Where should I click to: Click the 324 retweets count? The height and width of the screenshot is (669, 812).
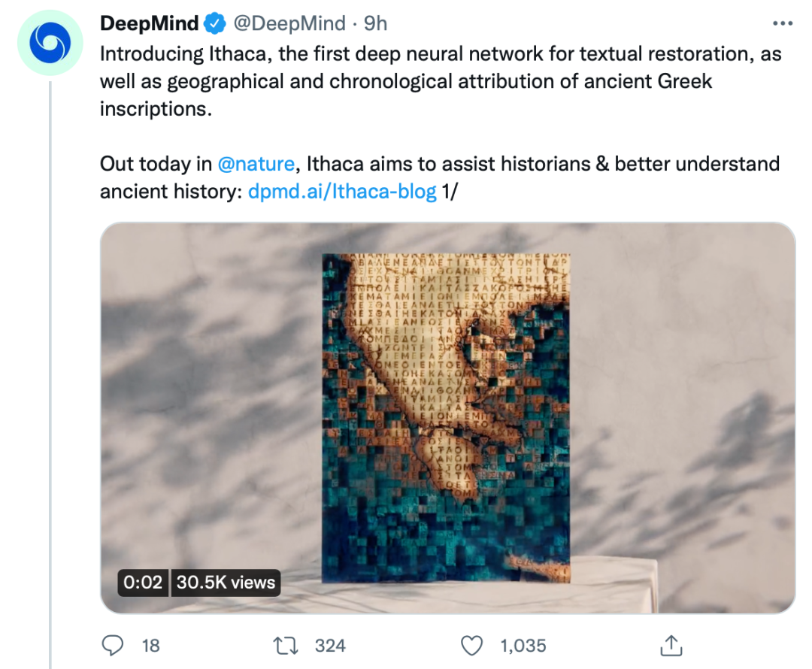330,645
